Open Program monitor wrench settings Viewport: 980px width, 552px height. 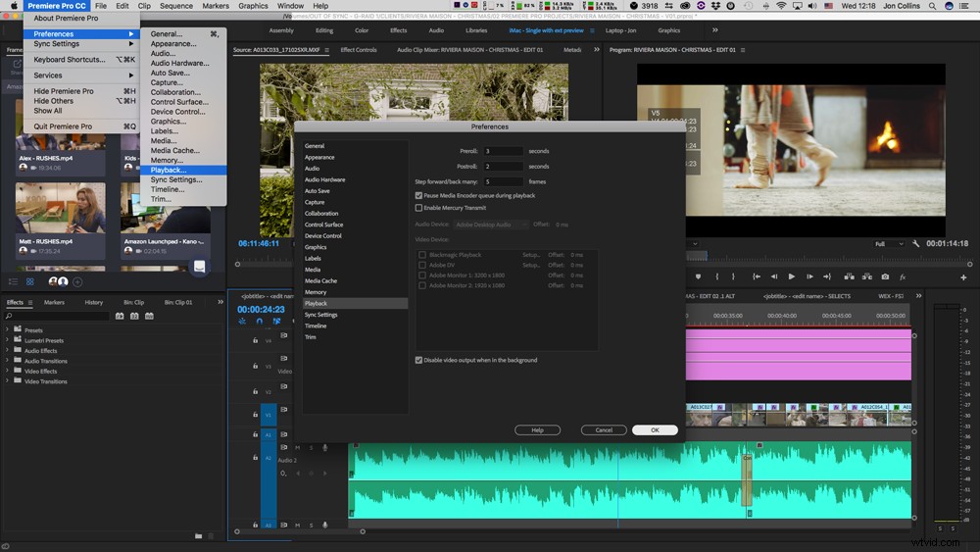point(915,244)
